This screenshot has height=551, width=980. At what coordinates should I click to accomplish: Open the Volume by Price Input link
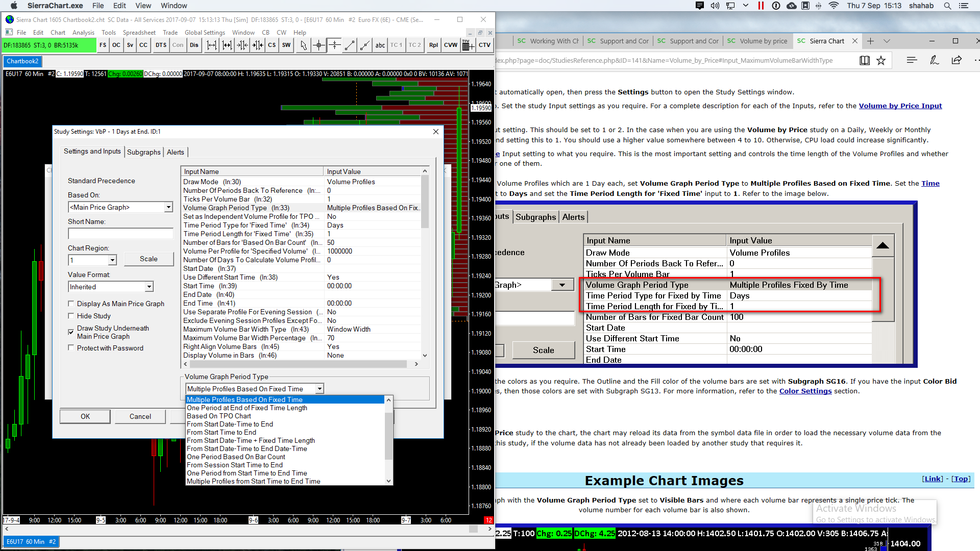coord(900,106)
